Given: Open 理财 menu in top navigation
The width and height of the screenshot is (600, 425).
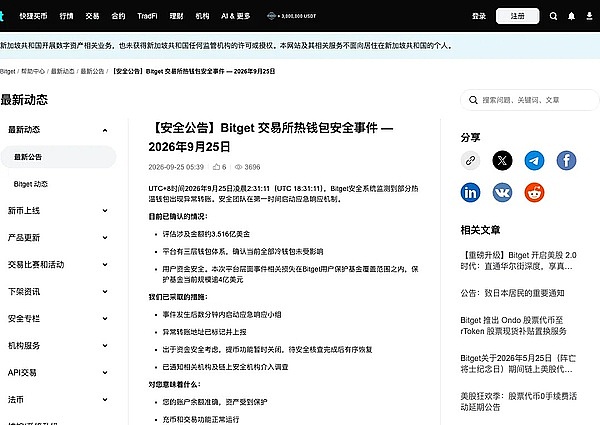Looking at the screenshot, I should click(176, 16).
